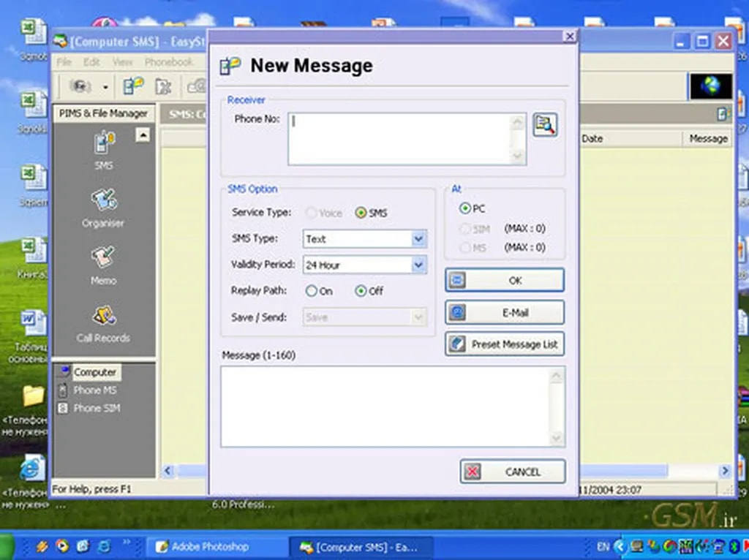Click Internet Explorer desktop icon

tap(32, 468)
